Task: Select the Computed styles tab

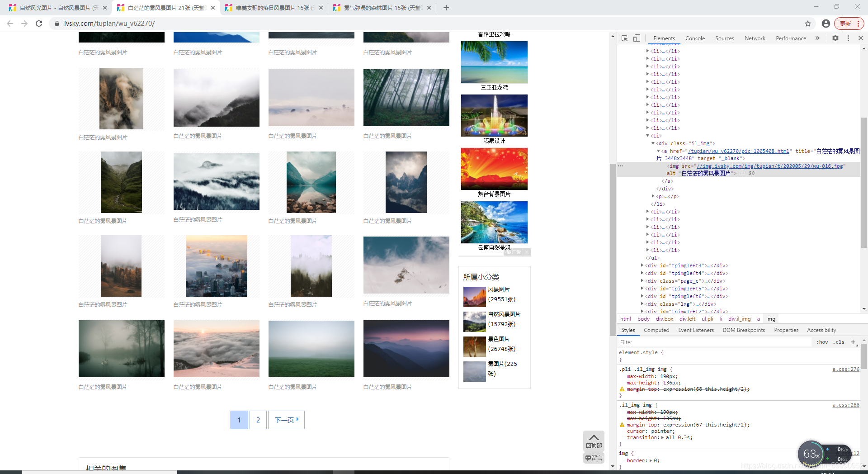Action: pyautogui.click(x=656, y=330)
